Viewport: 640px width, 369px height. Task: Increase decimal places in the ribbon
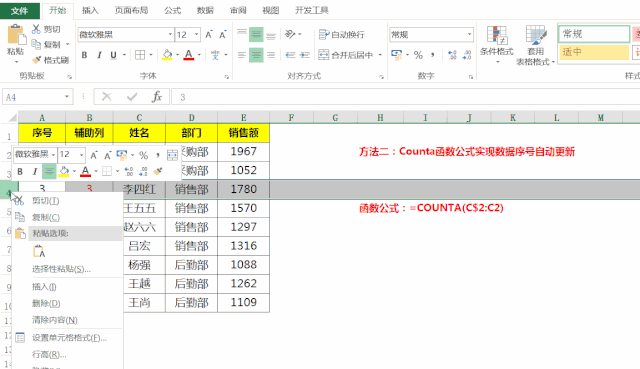452,55
